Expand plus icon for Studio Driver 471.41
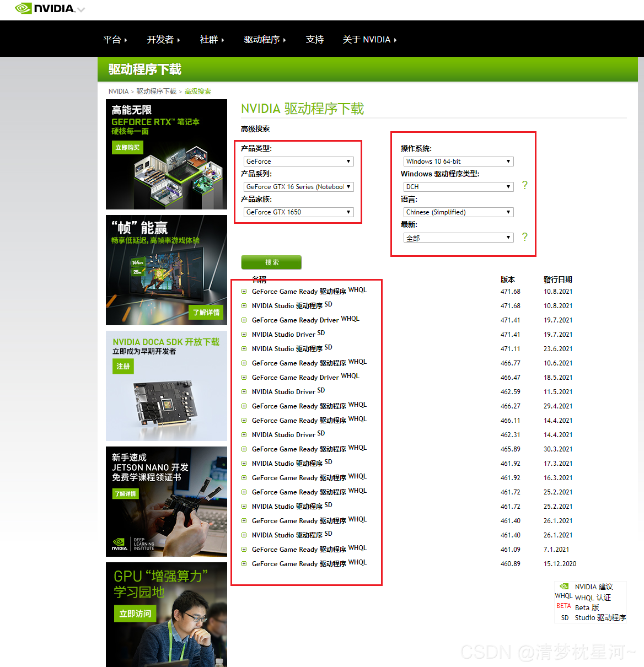 click(x=244, y=335)
